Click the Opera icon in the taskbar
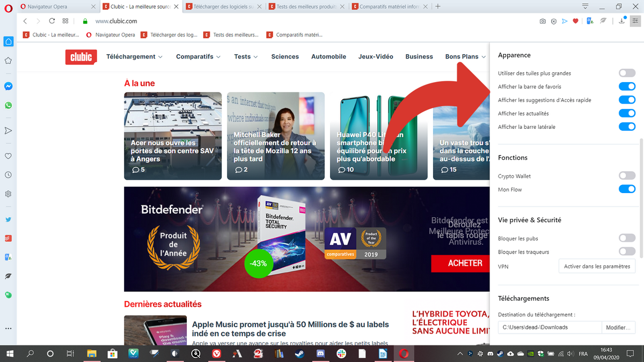The image size is (644, 362). (404, 353)
